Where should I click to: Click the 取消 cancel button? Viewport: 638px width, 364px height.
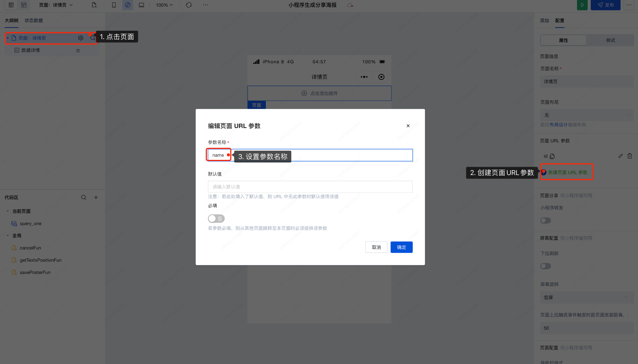point(376,247)
